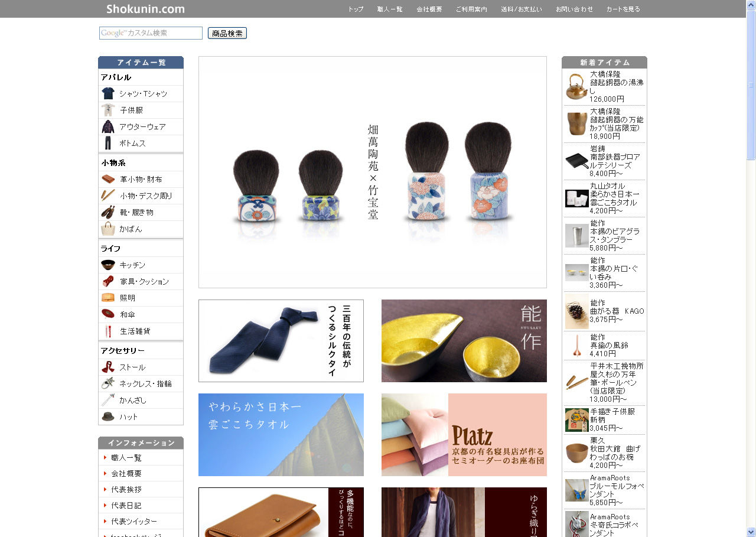This screenshot has height=537, width=756.
Task: Open the 南部鉄器 black tray thumbnail
Action: tap(577, 161)
